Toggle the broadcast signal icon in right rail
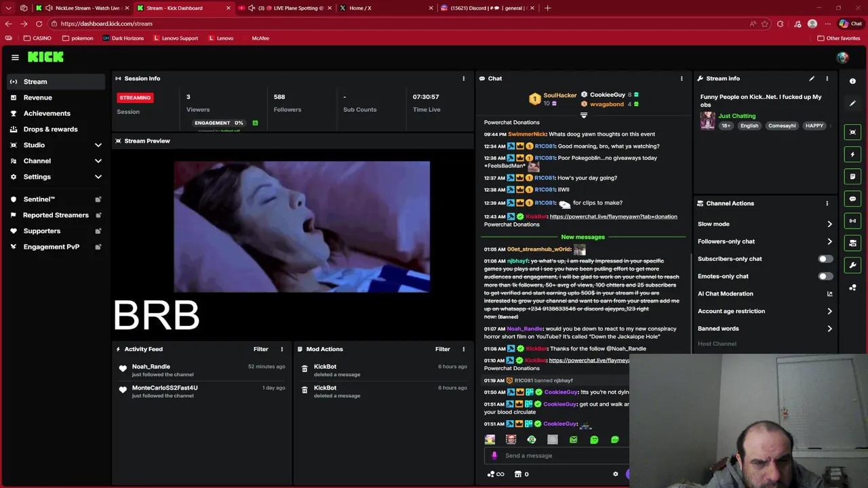 (852, 221)
